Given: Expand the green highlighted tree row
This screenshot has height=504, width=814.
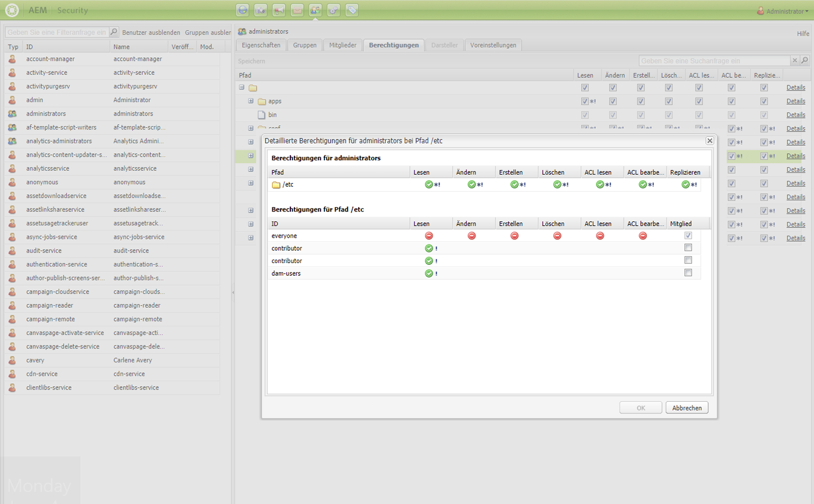Looking at the screenshot, I should point(251,156).
